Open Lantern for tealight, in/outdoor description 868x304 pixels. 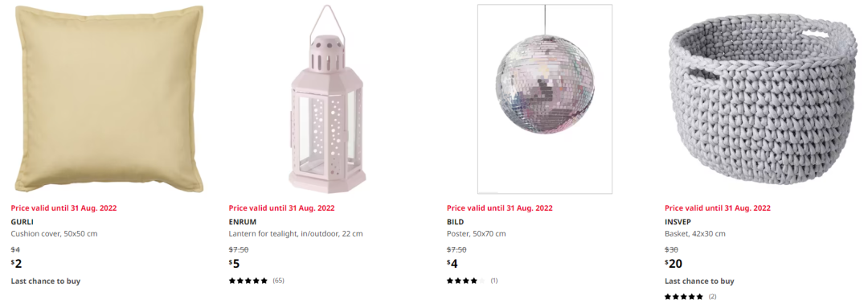(296, 234)
